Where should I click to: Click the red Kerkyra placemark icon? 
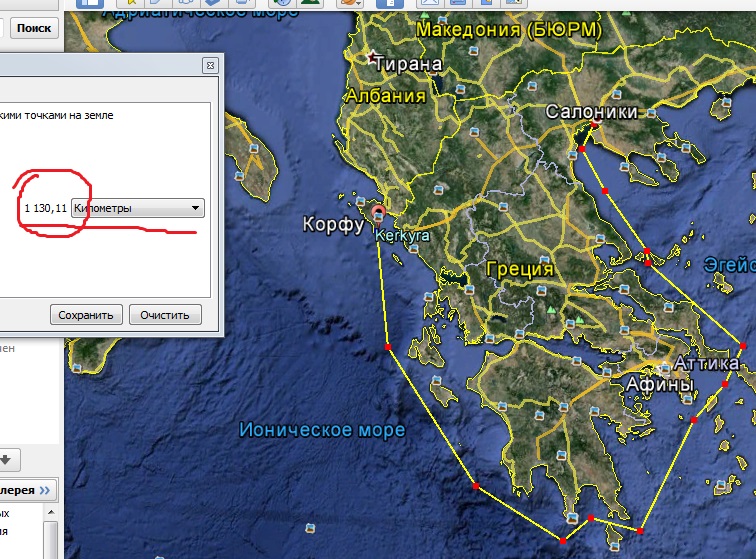pos(378,212)
